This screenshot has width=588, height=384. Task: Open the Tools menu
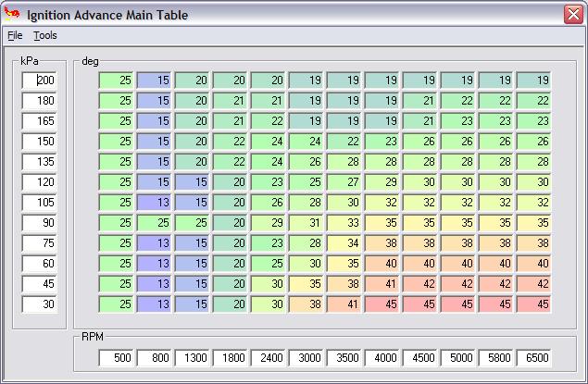(x=45, y=35)
